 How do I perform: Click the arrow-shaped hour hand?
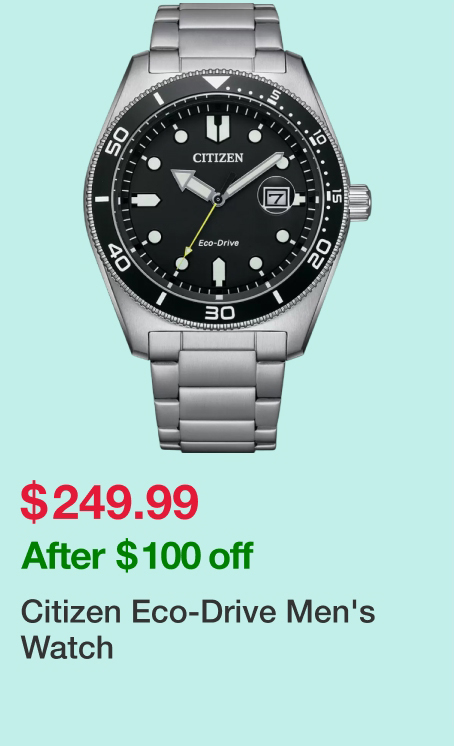(192, 183)
